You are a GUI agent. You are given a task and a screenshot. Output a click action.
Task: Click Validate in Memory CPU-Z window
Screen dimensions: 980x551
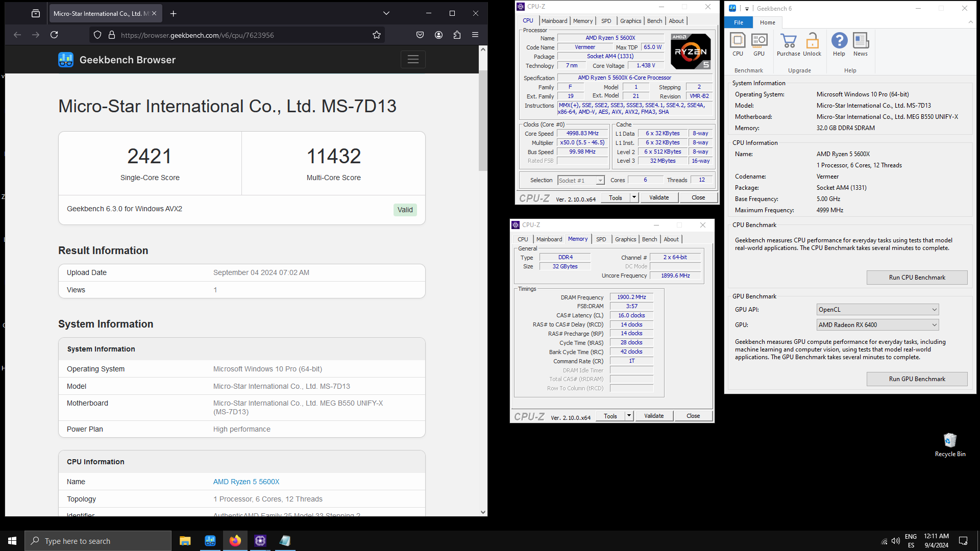coord(653,416)
